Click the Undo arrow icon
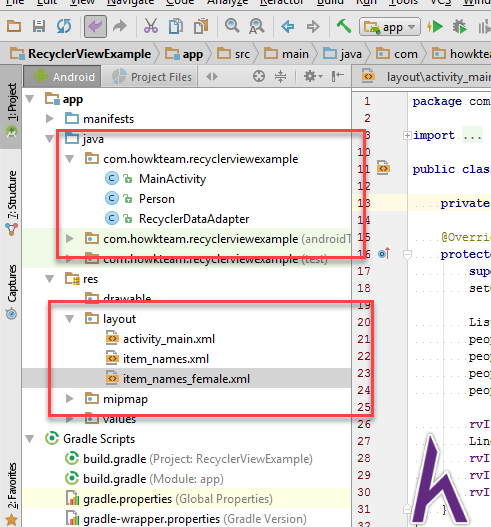The height and width of the screenshot is (527, 491). (95, 26)
